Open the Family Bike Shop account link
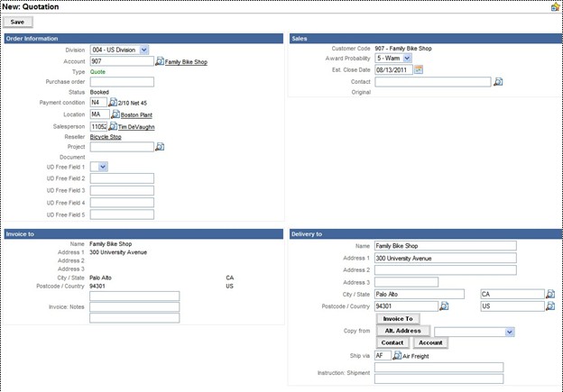The width and height of the screenshot is (563, 392). (186, 62)
